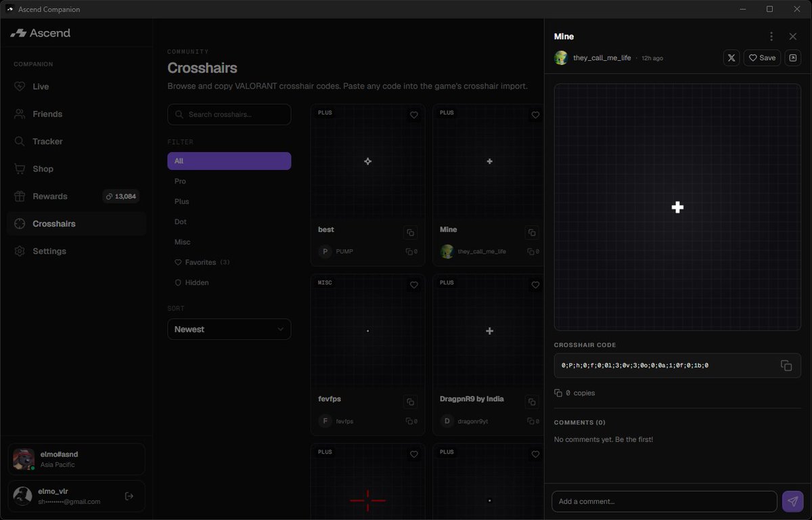The height and width of the screenshot is (520, 812).
Task: Favorite the 'best' crosshair card
Action: pos(414,115)
